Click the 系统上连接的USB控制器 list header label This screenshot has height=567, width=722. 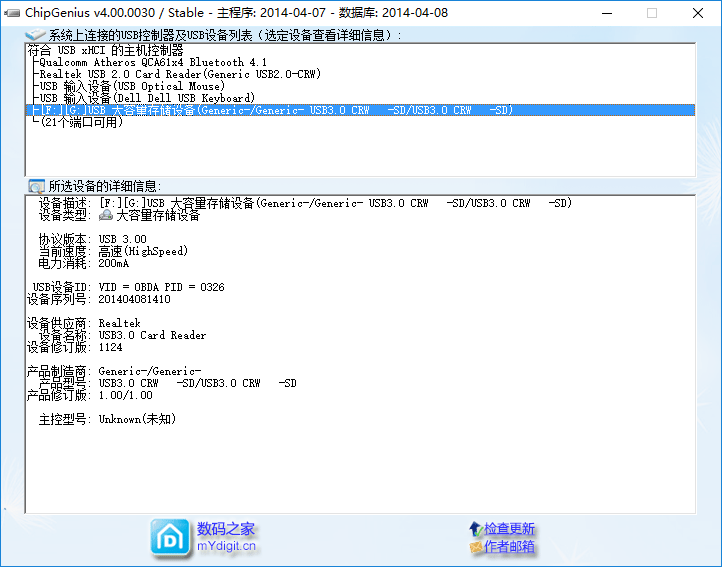coord(225,35)
